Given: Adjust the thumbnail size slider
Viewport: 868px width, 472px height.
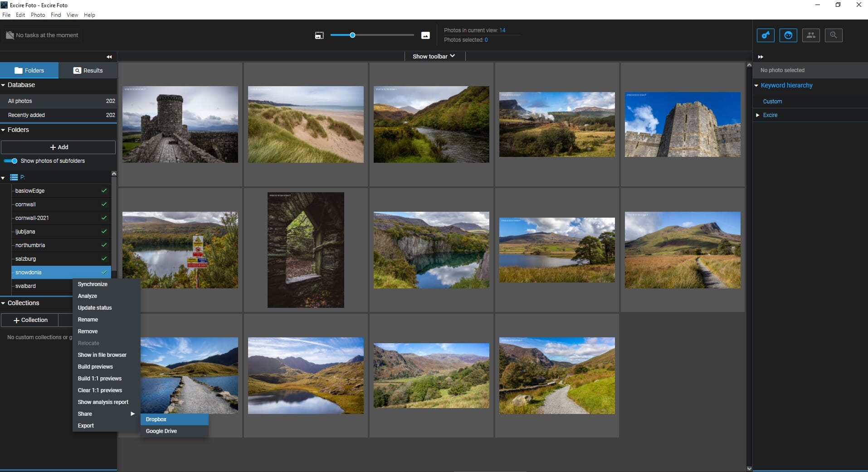Looking at the screenshot, I should pos(372,35).
